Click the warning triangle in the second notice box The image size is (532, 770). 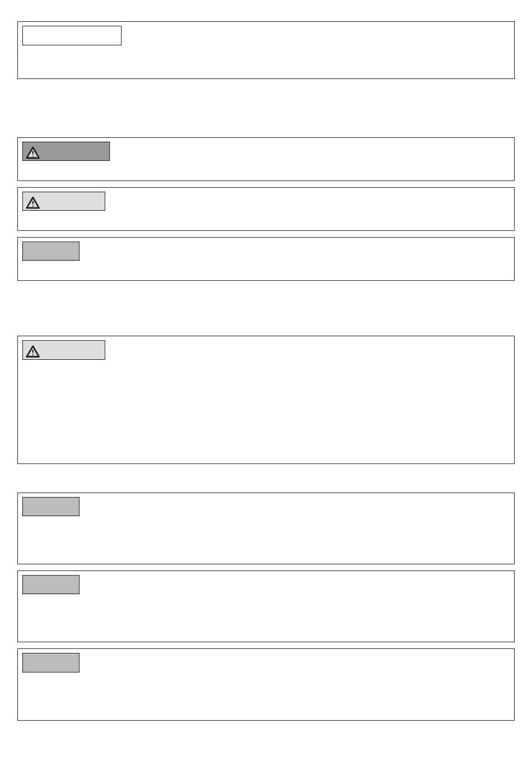point(33,202)
